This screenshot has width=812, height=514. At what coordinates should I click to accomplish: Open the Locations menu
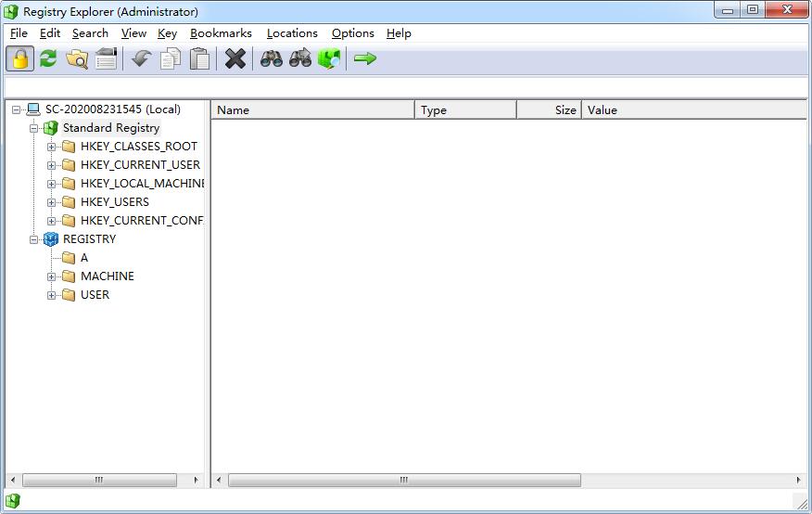pyautogui.click(x=292, y=33)
